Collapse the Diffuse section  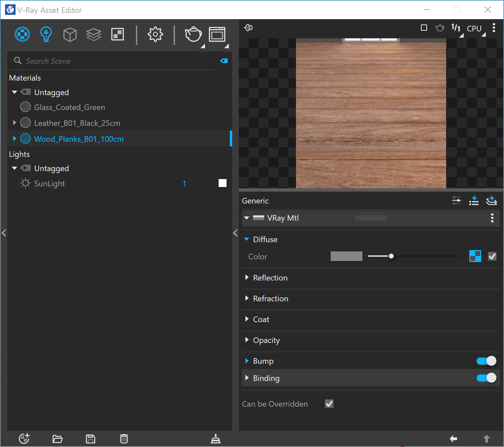pyautogui.click(x=247, y=239)
